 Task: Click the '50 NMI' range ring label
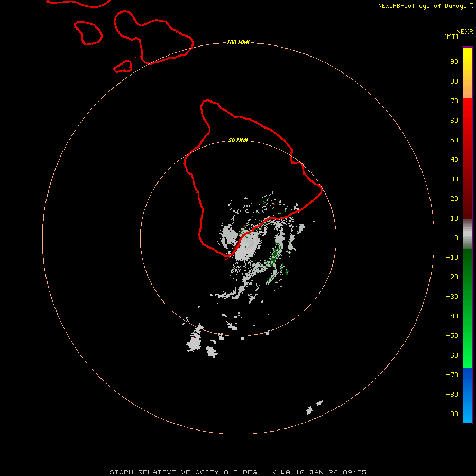[238, 140]
